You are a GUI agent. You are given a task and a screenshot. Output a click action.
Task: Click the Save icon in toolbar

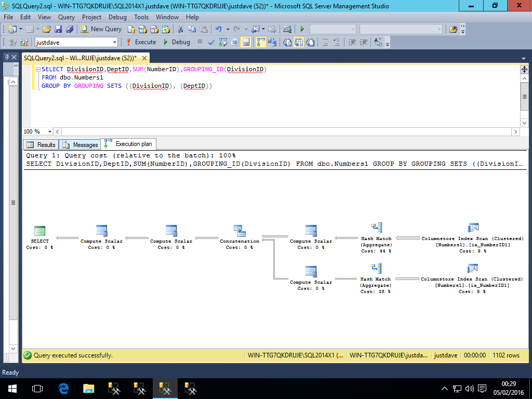58,29
